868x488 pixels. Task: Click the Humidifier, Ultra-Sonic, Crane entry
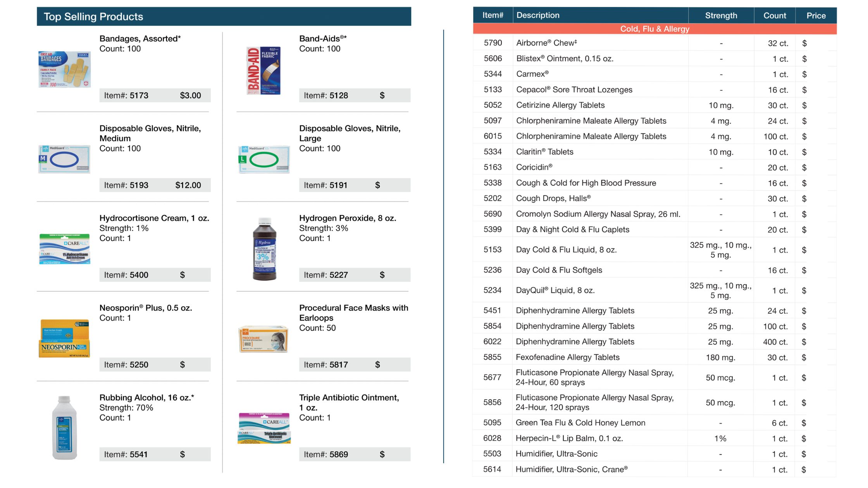(x=572, y=469)
